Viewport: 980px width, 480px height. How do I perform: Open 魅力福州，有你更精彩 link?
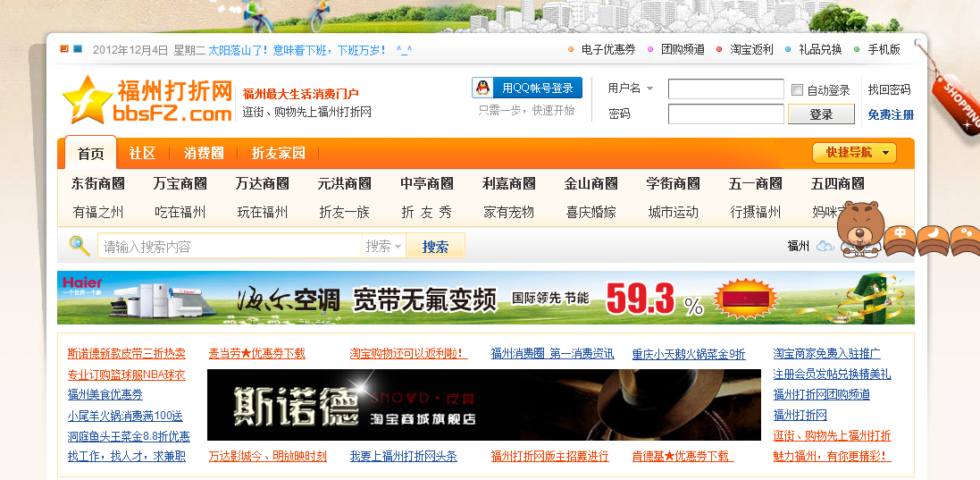coord(833,456)
